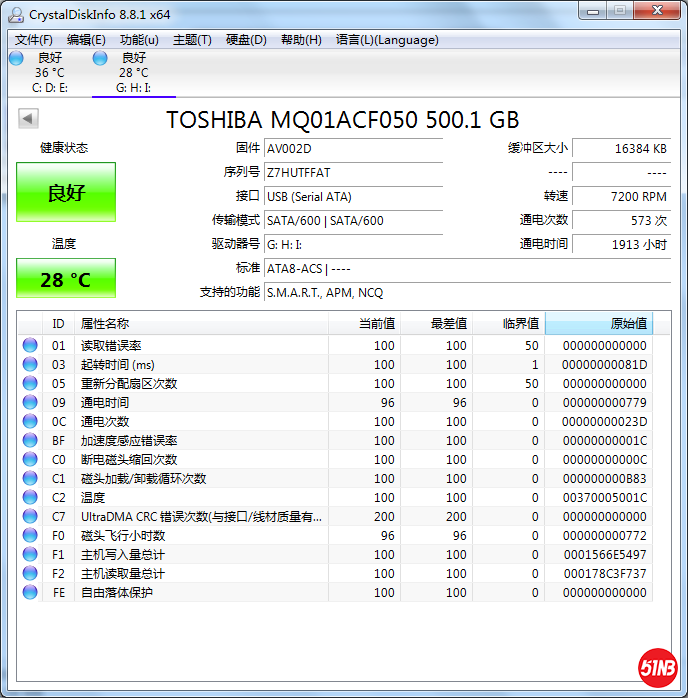Open the 文件(F) menu
Screen dimensions: 688x698
(34, 40)
